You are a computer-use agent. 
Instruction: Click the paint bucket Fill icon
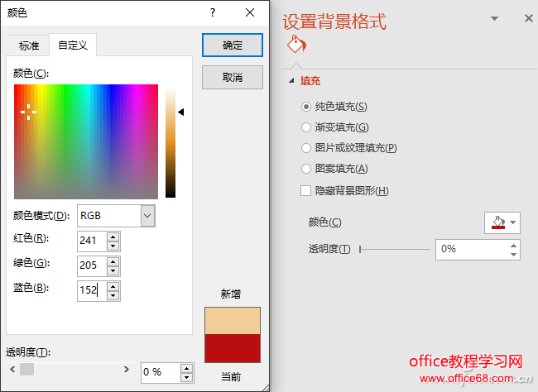click(296, 45)
